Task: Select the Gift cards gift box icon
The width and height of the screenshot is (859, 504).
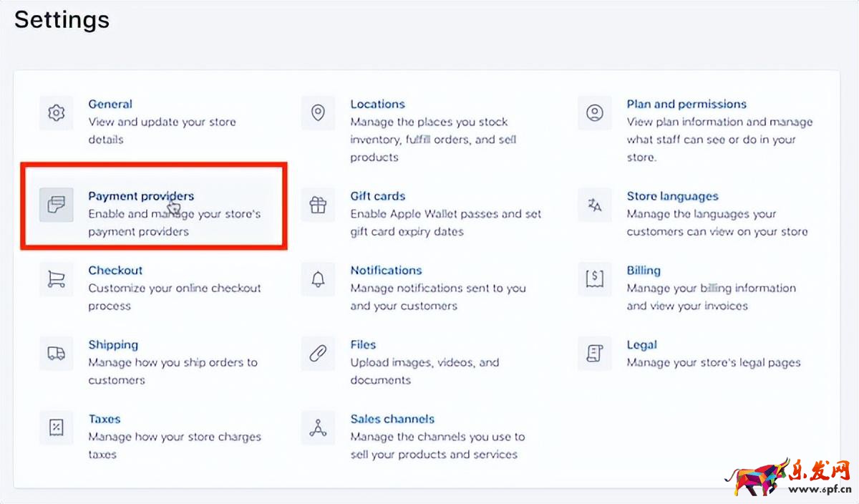Action: point(318,205)
